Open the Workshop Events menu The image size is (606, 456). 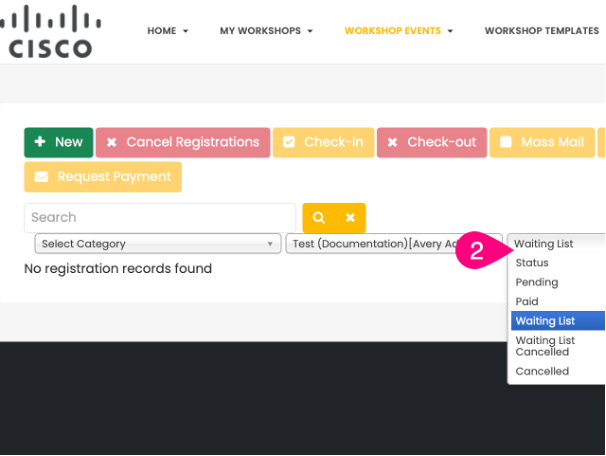point(398,31)
